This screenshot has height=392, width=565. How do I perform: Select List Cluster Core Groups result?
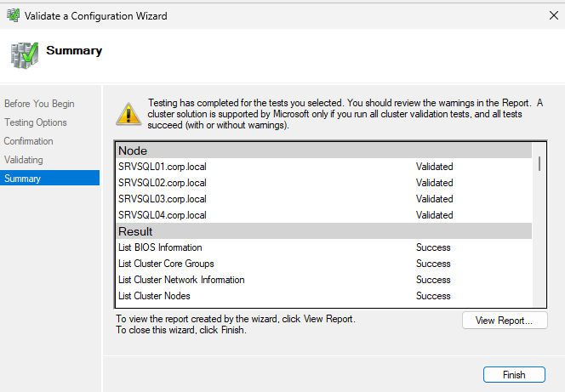tap(324, 264)
